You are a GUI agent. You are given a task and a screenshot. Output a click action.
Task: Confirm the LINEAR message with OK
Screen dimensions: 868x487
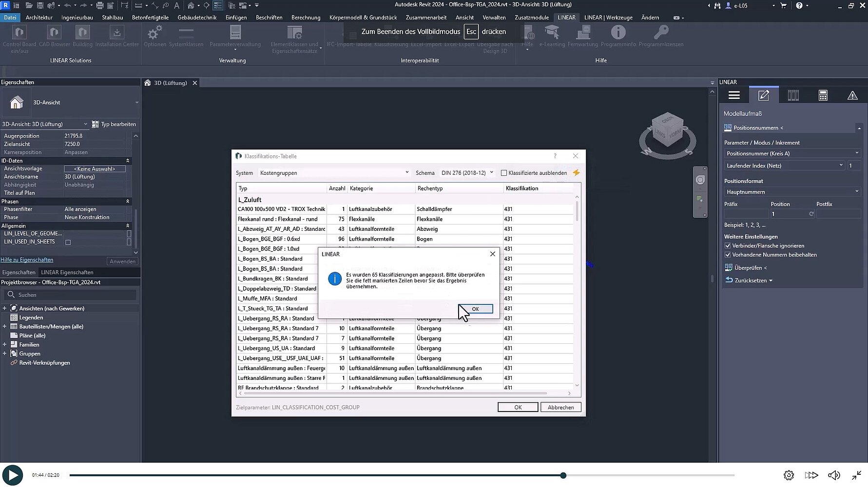click(x=475, y=309)
